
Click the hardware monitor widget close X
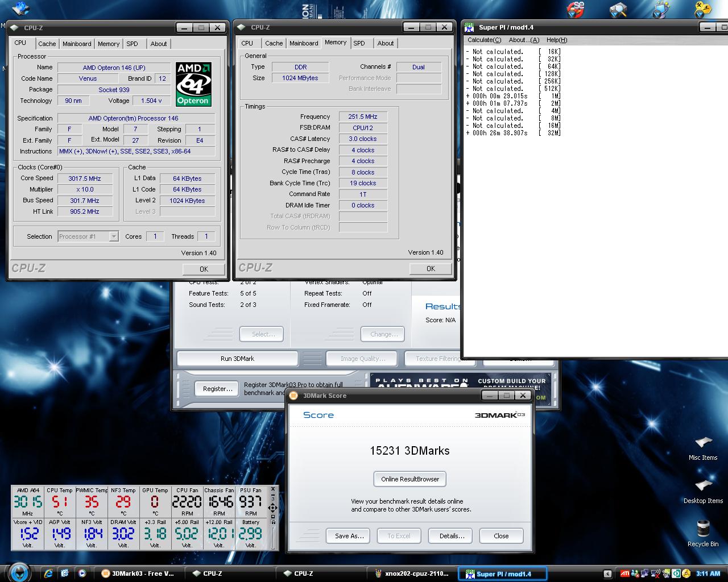pos(272,489)
